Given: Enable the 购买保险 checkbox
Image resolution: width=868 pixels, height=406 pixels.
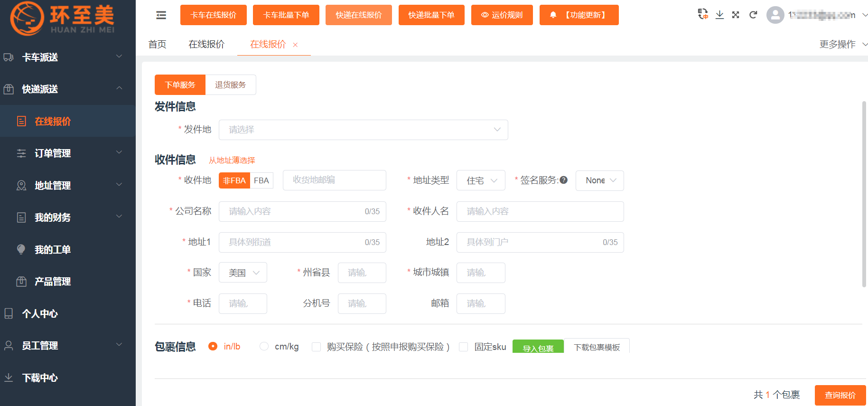Looking at the screenshot, I should click(316, 347).
